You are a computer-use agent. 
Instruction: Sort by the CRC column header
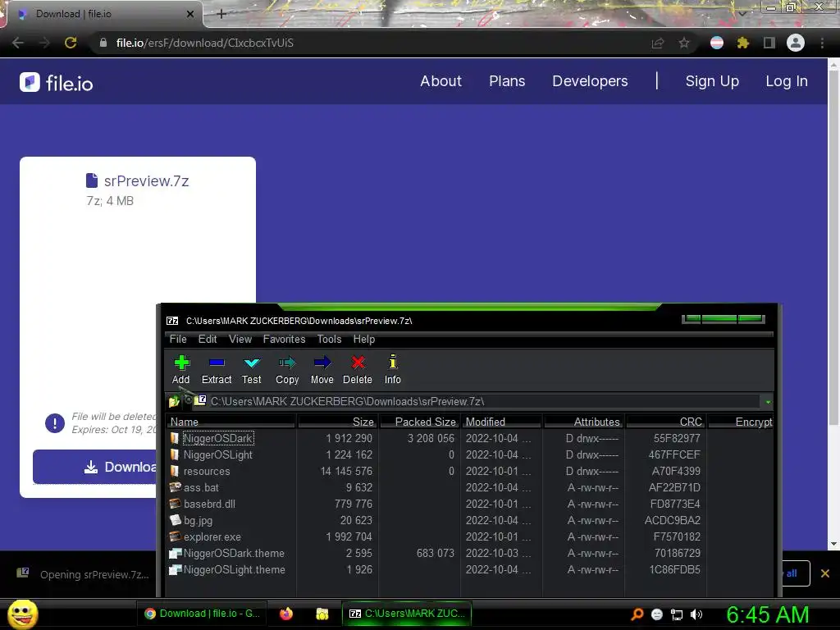click(x=665, y=422)
